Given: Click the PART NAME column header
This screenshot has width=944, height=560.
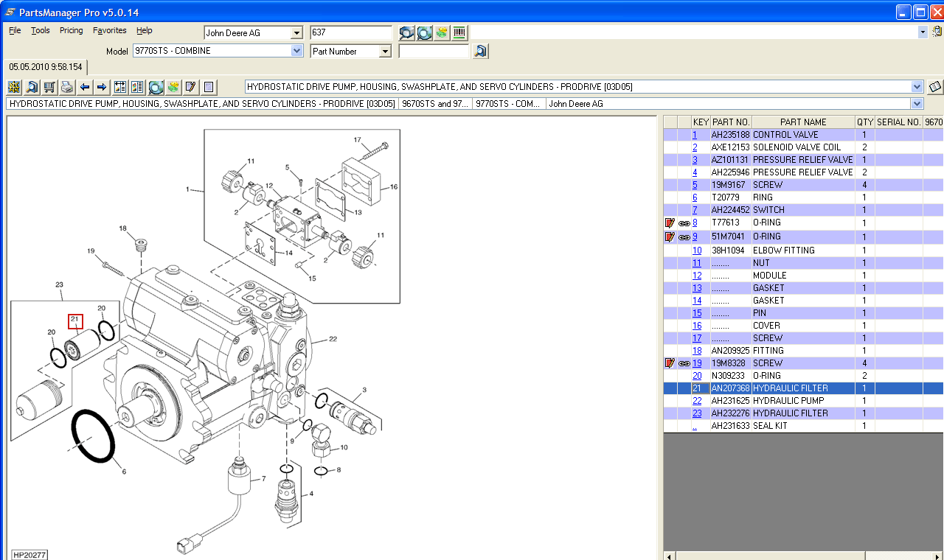Looking at the screenshot, I should 803,122.
